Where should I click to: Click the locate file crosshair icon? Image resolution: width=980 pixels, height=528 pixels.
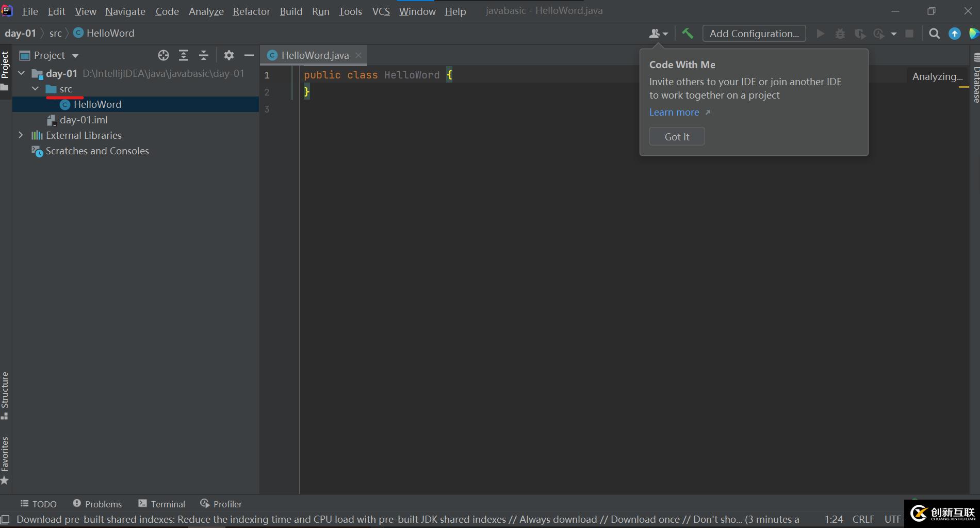164,55
